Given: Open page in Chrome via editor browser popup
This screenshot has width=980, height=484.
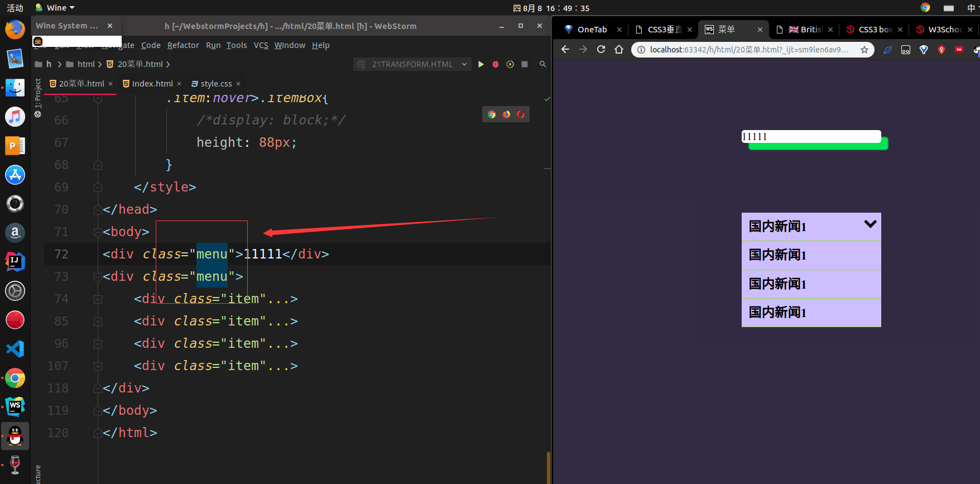Looking at the screenshot, I should [x=492, y=114].
